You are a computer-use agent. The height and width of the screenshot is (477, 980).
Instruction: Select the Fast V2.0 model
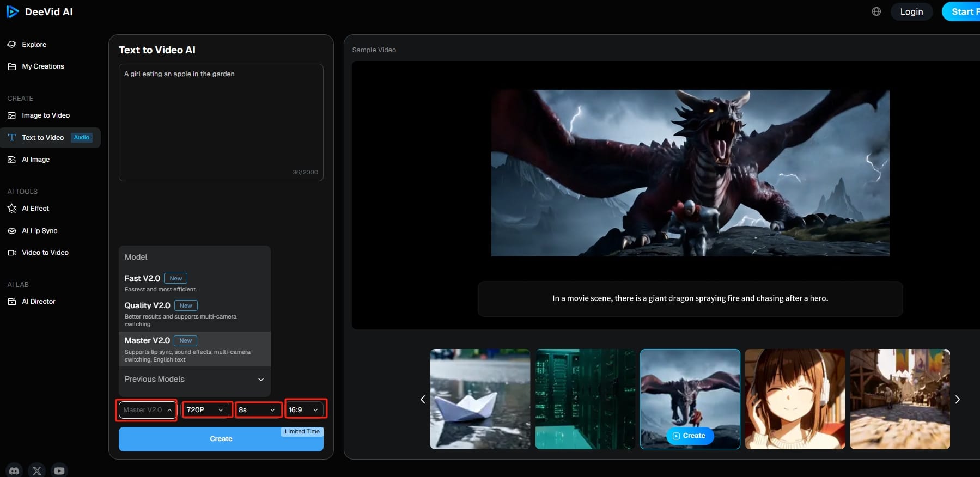(194, 283)
